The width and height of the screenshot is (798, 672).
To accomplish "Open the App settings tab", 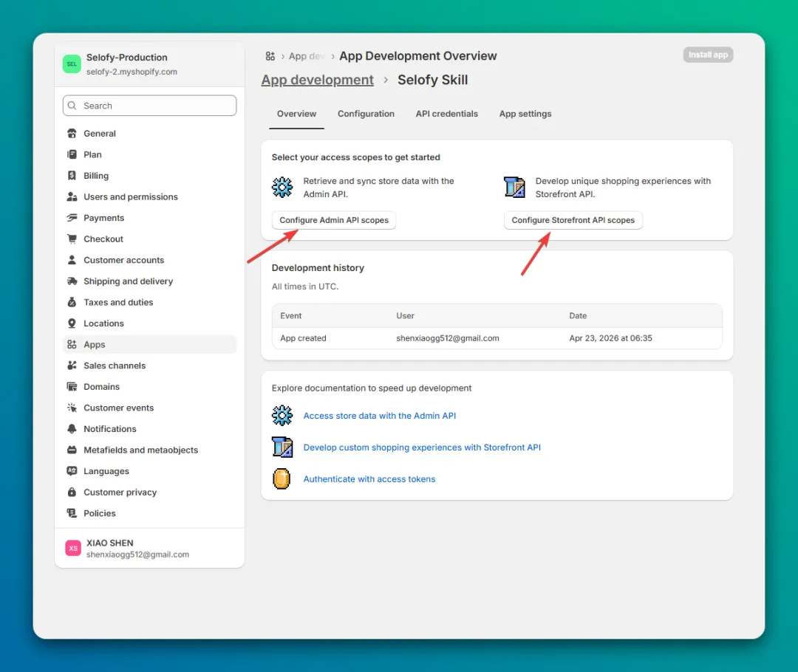I will (525, 114).
